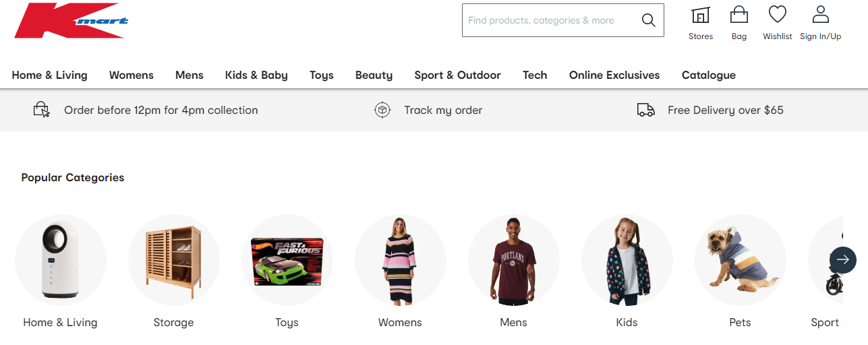Viewport: 868px width, 345px height.
Task: Click the magnifying glass search icon
Action: tap(648, 20)
